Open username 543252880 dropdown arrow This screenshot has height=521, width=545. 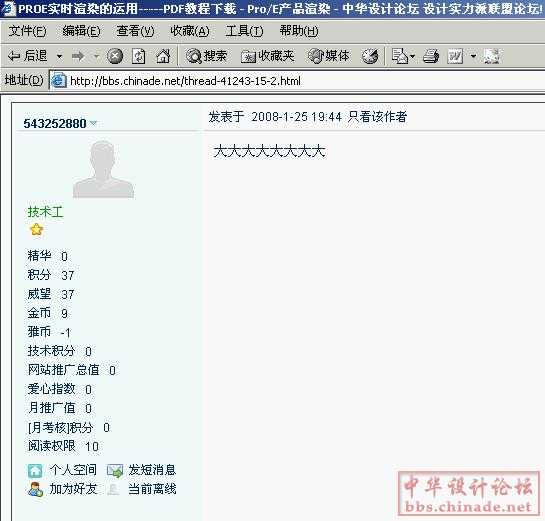coord(93,123)
